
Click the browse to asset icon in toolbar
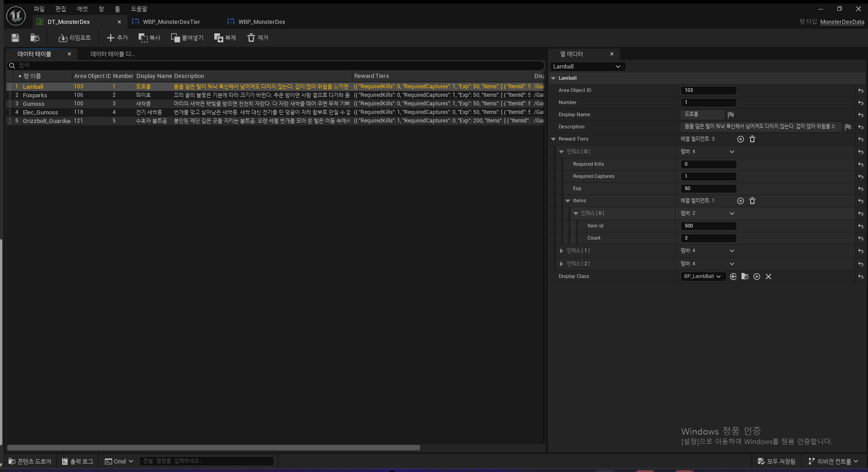coord(35,38)
